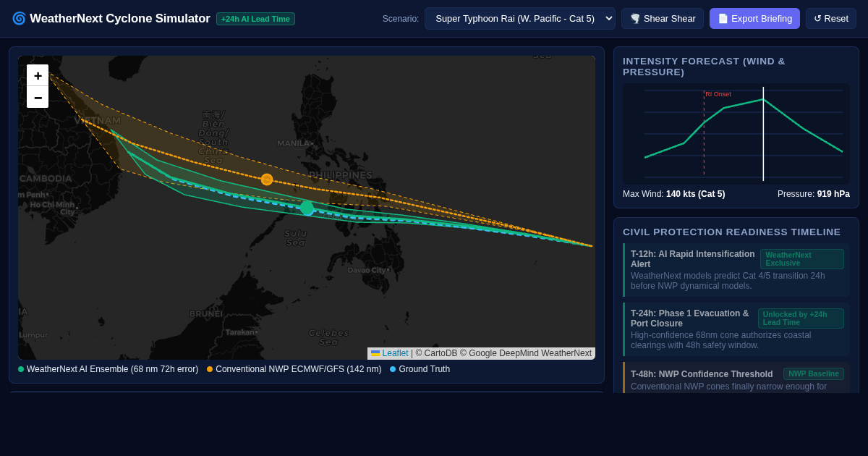Click the WeatherNext Cyclone Simulator title
This screenshot has height=456, width=868.
[120, 19]
